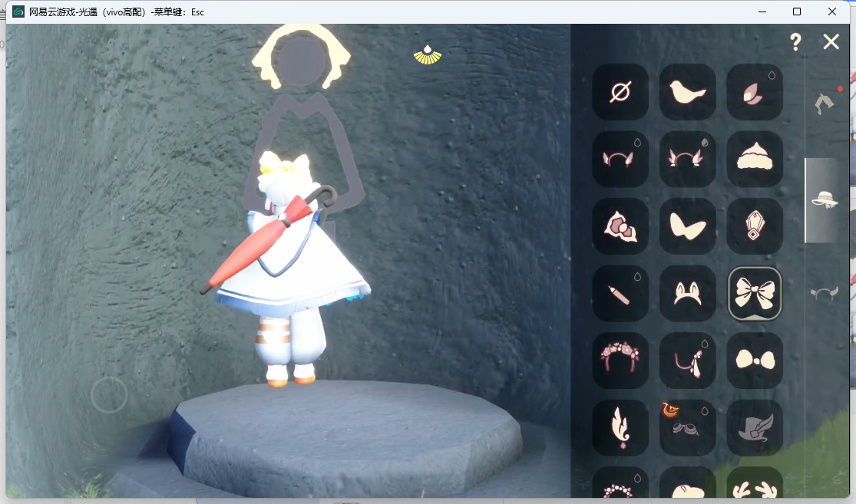856x504 pixels.
Task: Equip the cream beanie hat
Action: 755,159
